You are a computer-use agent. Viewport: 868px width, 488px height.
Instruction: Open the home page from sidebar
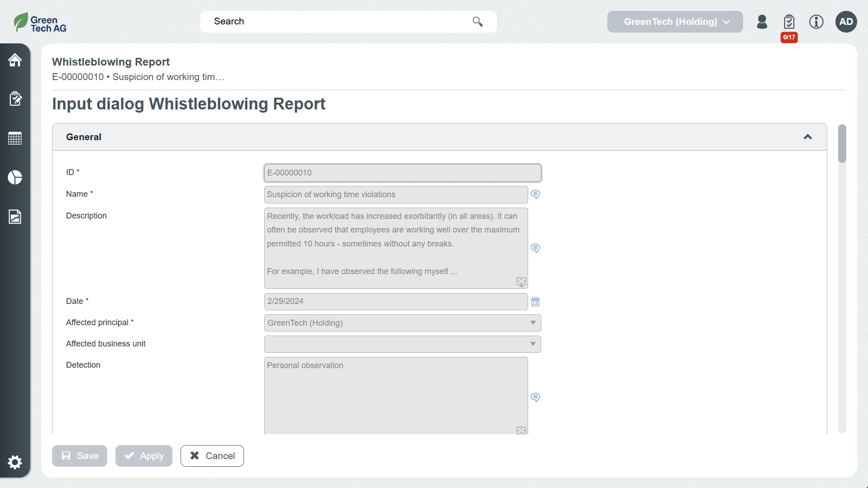click(15, 60)
